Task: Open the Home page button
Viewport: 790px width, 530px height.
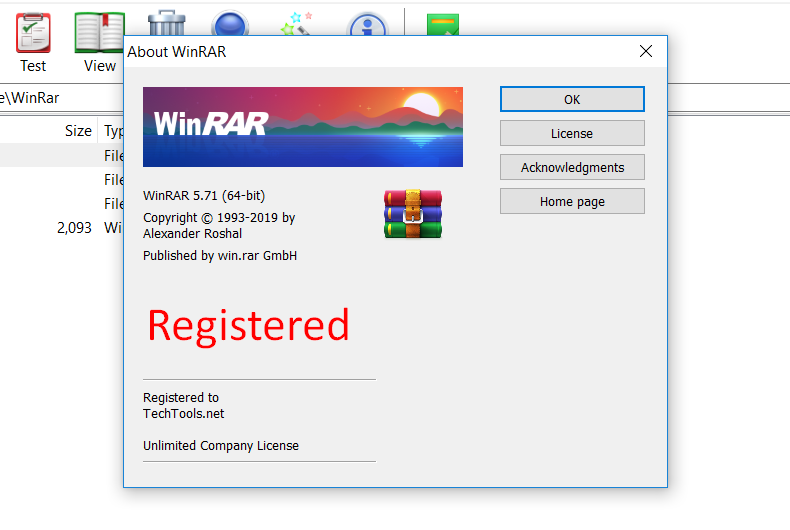Action: pyautogui.click(x=572, y=202)
